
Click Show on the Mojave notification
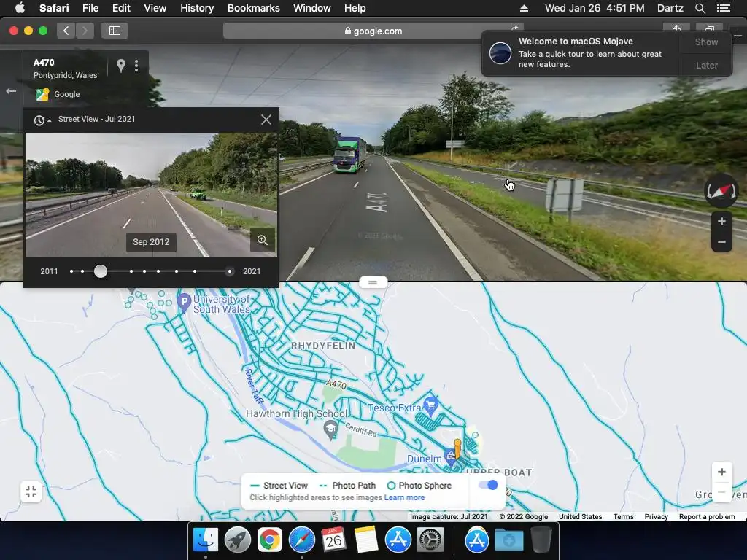click(x=706, y=42)
